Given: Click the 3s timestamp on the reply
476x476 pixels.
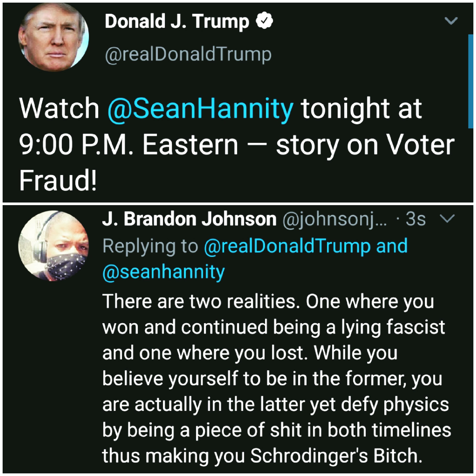Looking at the screenshot, I should click(415, 219).
